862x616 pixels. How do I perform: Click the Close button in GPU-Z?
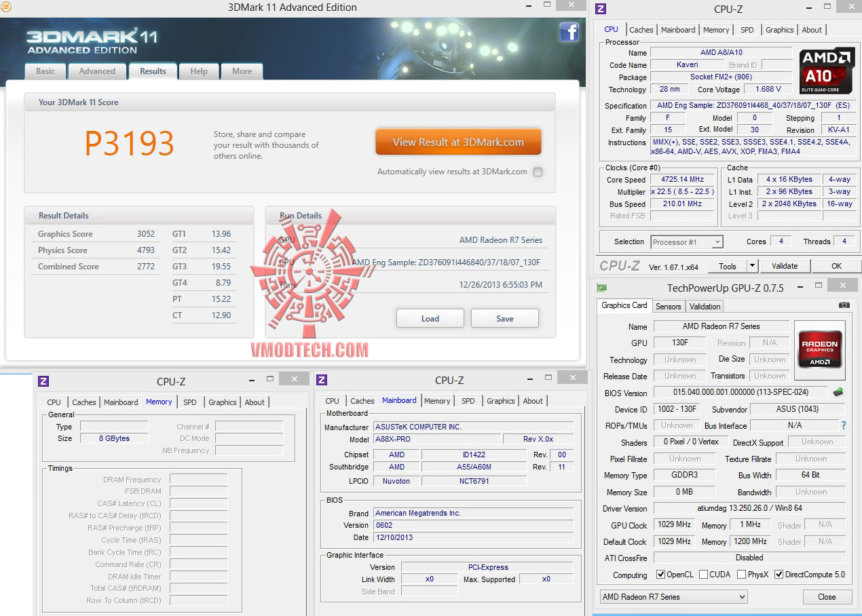827,597
